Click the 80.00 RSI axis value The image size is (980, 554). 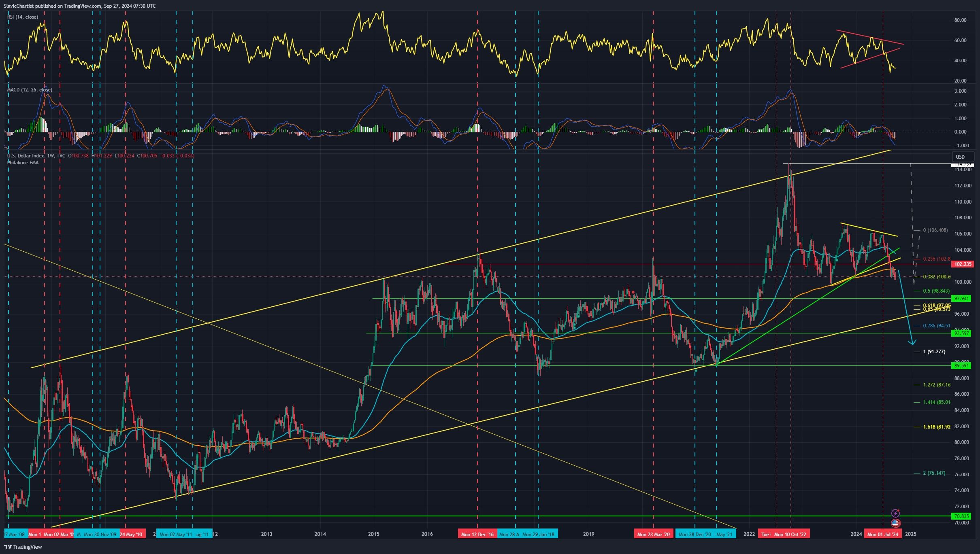click(x=960, y=20)
